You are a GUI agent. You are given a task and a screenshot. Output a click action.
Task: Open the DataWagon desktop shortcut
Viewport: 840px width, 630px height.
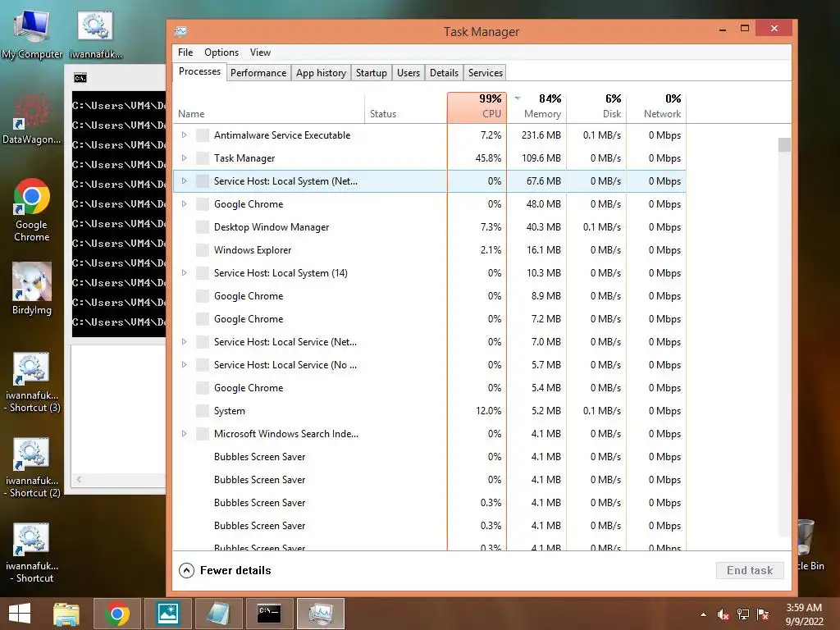pyautogui.click(x=32, y=120)
